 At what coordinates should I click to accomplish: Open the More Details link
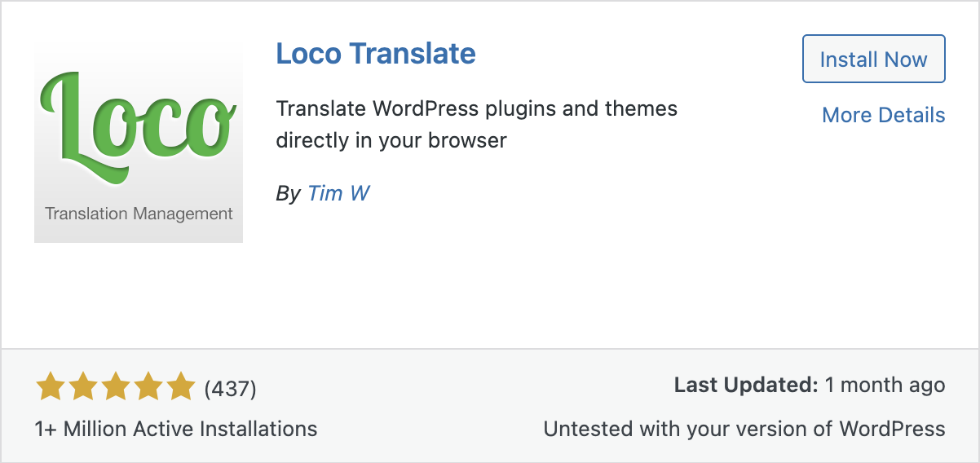pyautogui.click(x=883, y=115)
